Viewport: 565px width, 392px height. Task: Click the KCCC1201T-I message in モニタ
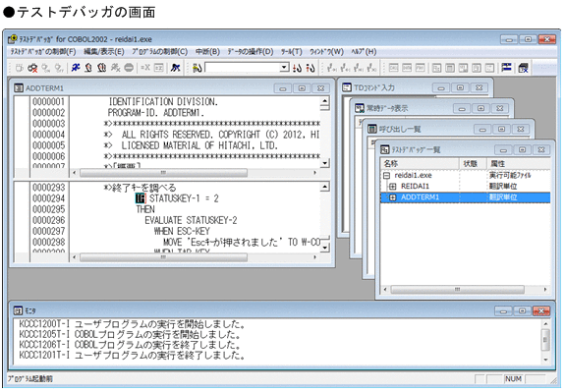pyautogui.click(x=133, y=356)
